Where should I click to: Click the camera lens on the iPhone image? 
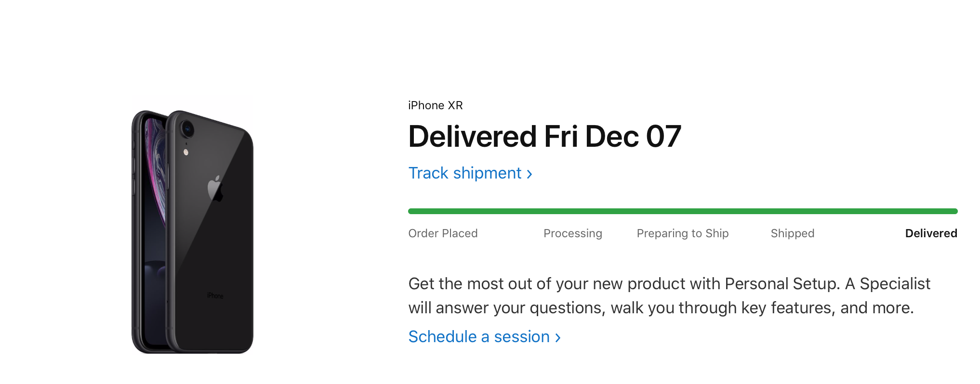(187, 129)
